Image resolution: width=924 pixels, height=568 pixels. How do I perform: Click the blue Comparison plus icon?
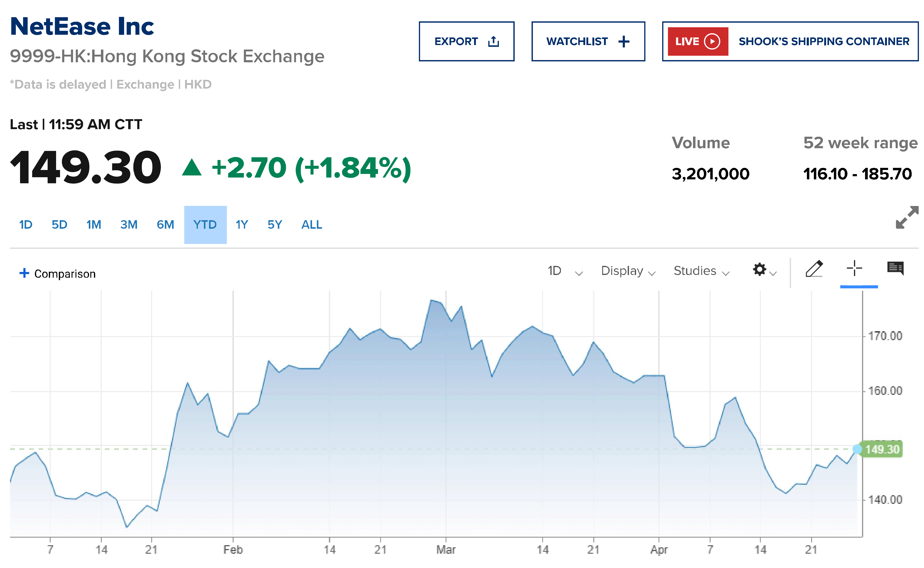24,273
